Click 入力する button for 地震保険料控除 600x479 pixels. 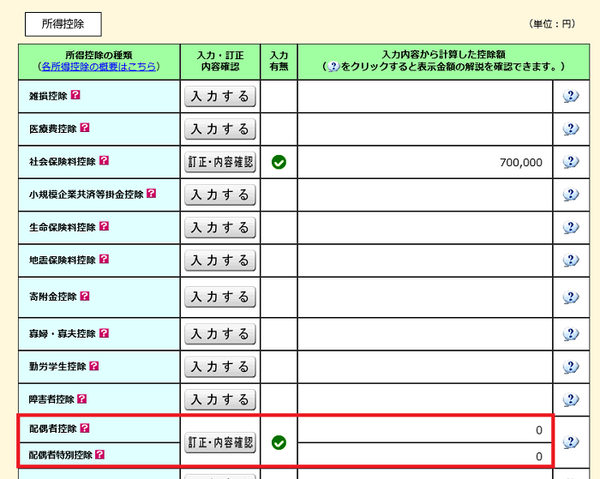220,261
